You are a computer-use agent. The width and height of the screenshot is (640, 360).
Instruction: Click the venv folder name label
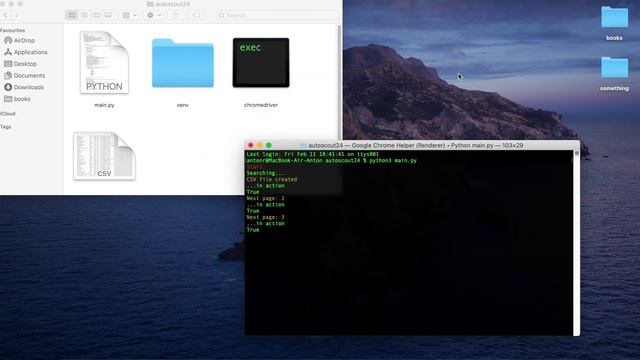coord(182,105)
